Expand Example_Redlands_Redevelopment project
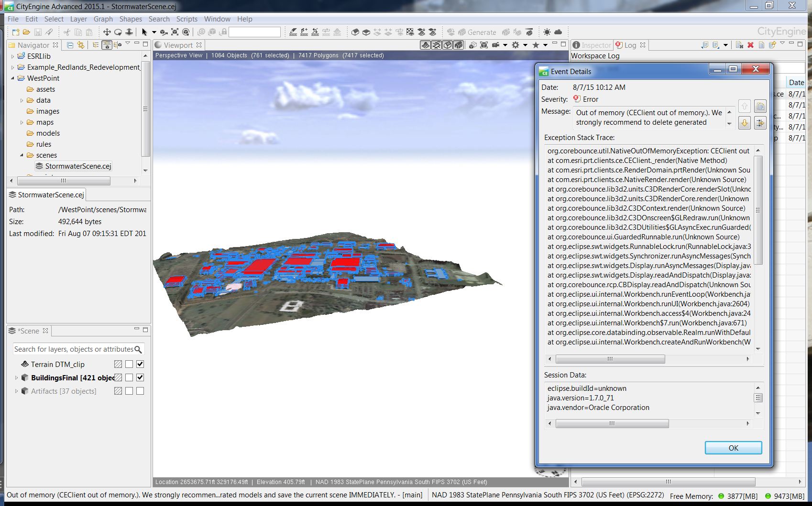Viewport: 812px width, 506px height. pyautogui.click(x=12, y=67)
